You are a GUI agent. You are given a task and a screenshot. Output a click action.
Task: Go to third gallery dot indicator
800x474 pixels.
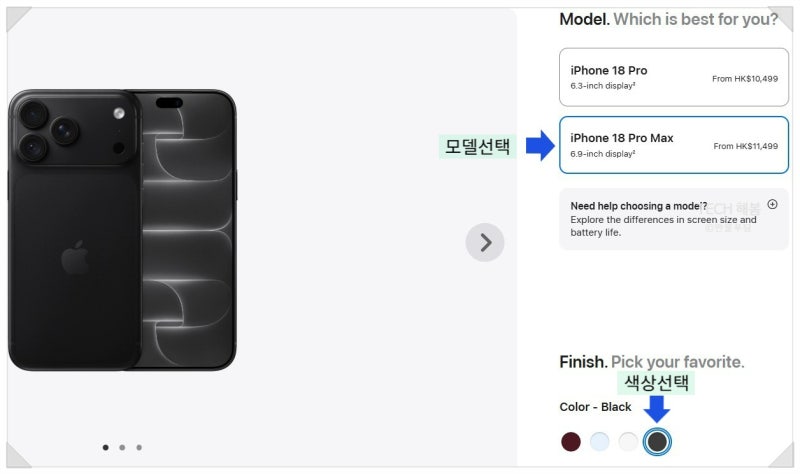[139, 447]
